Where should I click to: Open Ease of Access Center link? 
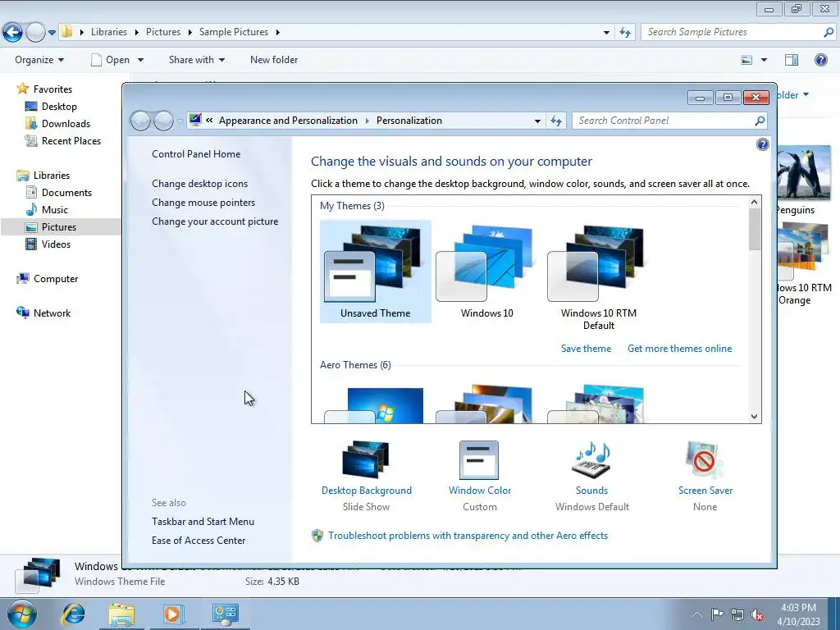tap(199, 541)
